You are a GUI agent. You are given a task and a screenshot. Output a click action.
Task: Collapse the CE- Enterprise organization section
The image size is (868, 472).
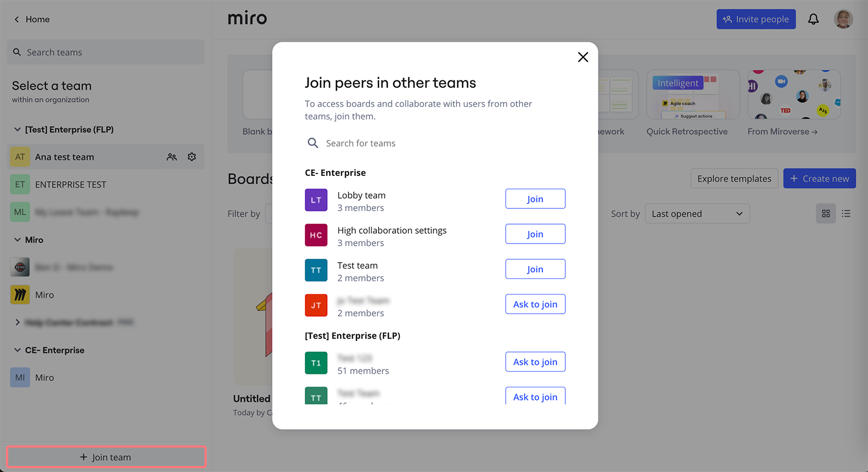pyautogui.click(x=17, y=350)
